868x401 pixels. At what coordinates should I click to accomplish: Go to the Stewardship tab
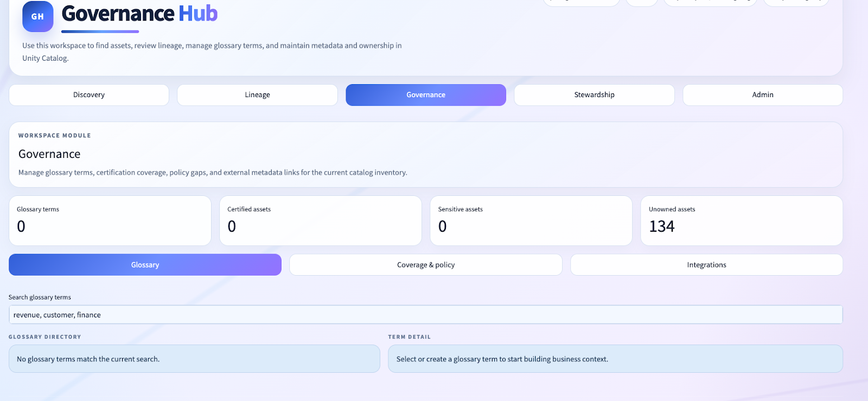594,95
